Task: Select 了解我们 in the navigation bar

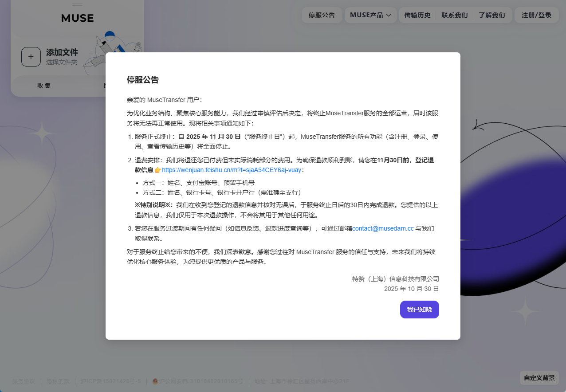Action: (491, 15)
